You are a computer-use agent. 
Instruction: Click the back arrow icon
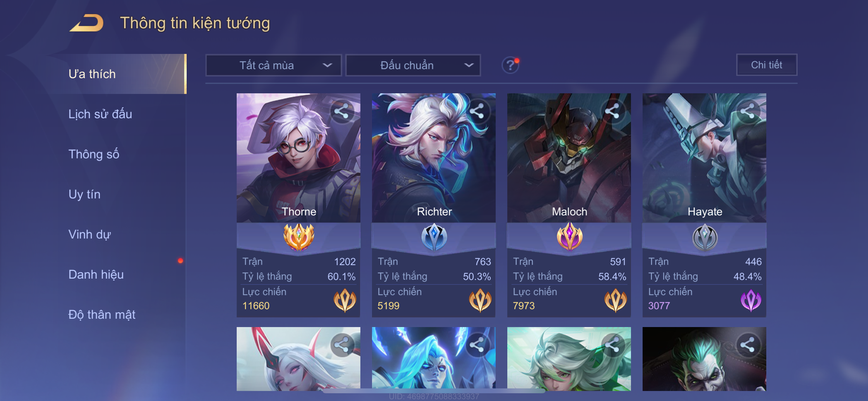[87, 23]
